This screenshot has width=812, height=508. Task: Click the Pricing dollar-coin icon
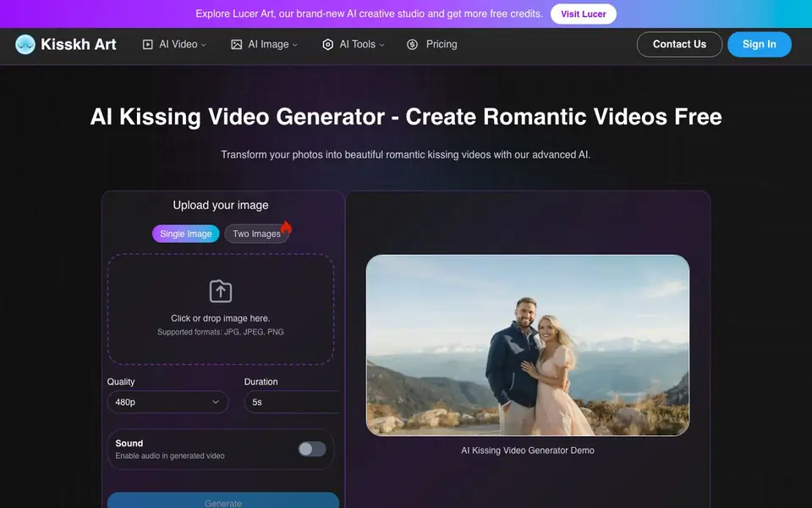tap(412, 45)
